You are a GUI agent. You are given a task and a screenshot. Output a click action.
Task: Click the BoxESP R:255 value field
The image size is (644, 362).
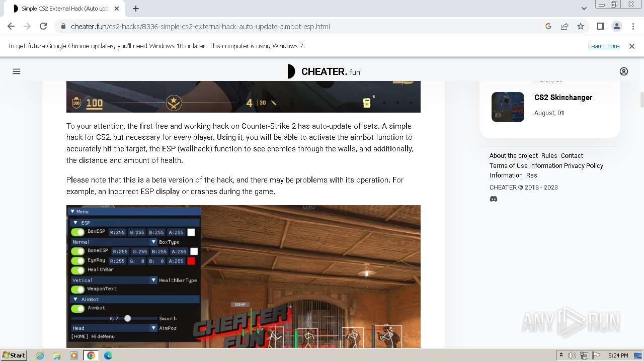[x=117, y=232]
